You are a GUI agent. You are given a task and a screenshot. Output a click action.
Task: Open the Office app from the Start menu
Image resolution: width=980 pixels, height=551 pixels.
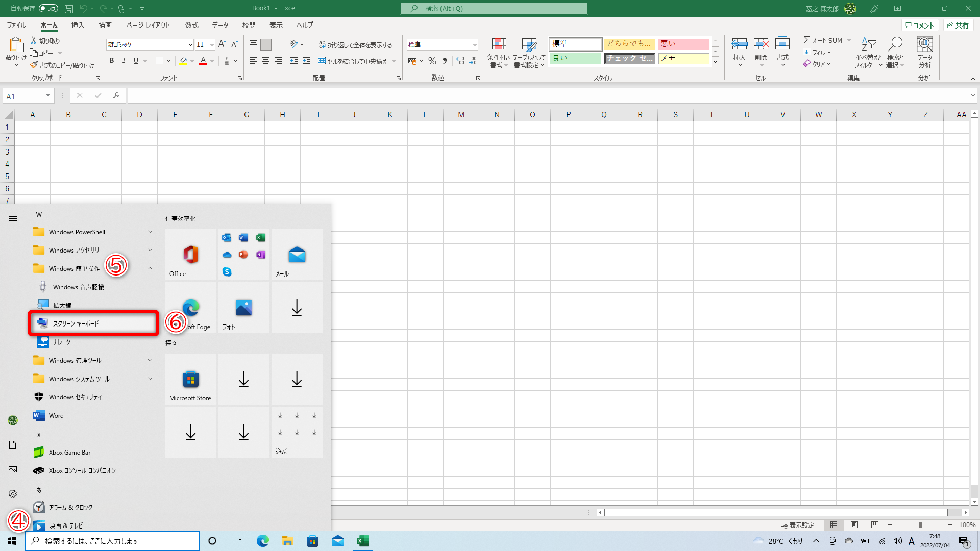click(190, 255)
